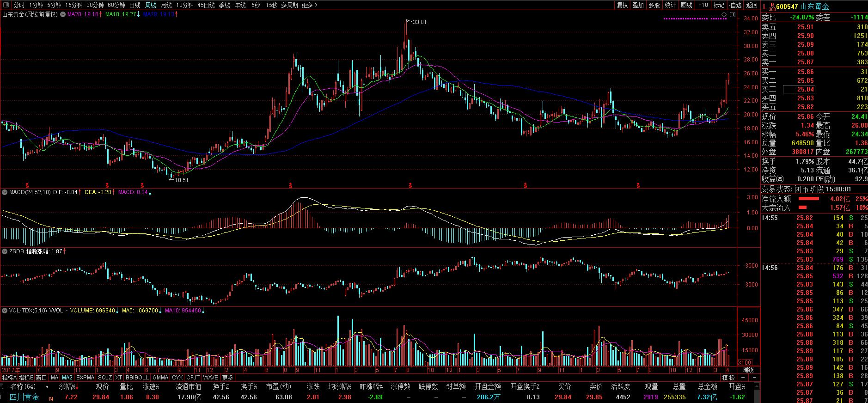Click the panel toggle icon at top-left
868x403 pixels.
(6, 5)
